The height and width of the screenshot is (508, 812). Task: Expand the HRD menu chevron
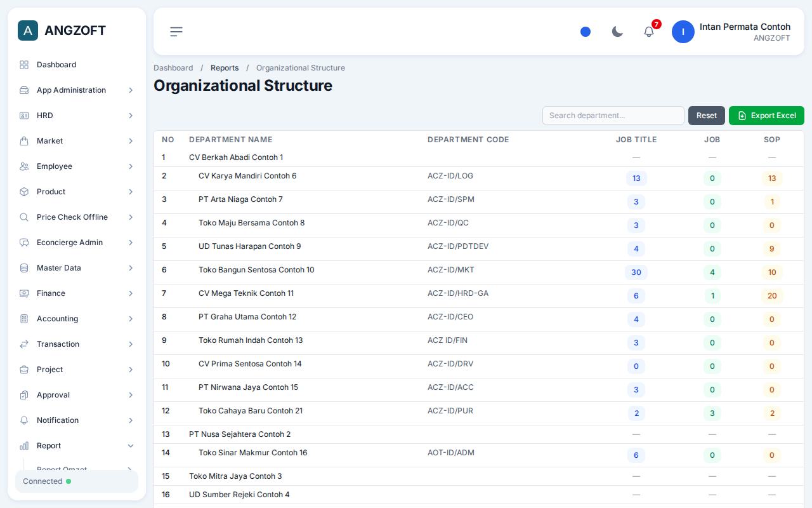tap(131, 116)
